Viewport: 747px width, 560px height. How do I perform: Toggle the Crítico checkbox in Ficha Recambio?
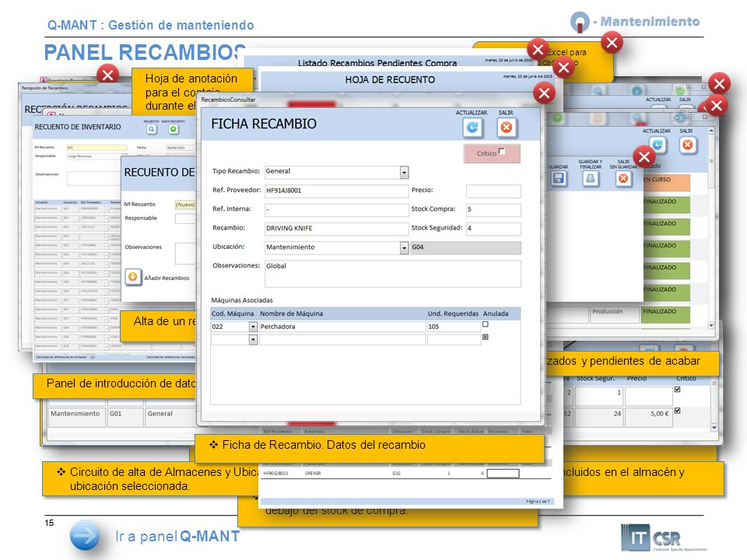coord(502,151)
